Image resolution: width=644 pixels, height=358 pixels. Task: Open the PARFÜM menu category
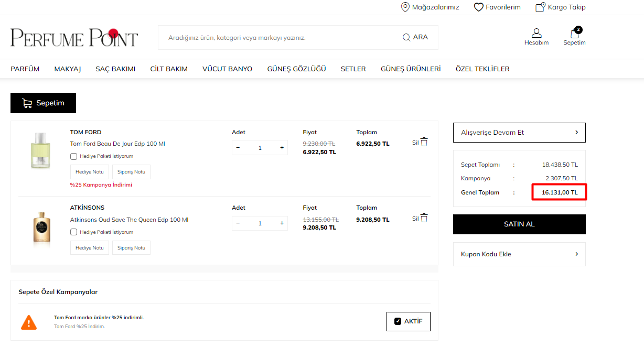point(25,69)
